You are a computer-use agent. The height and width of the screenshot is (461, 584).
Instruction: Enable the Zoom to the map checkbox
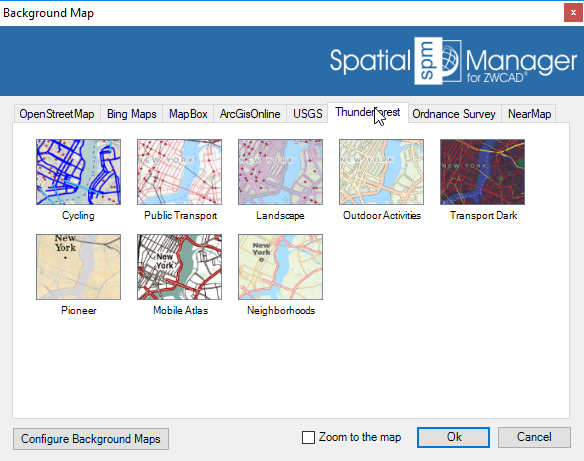[308, 438]
